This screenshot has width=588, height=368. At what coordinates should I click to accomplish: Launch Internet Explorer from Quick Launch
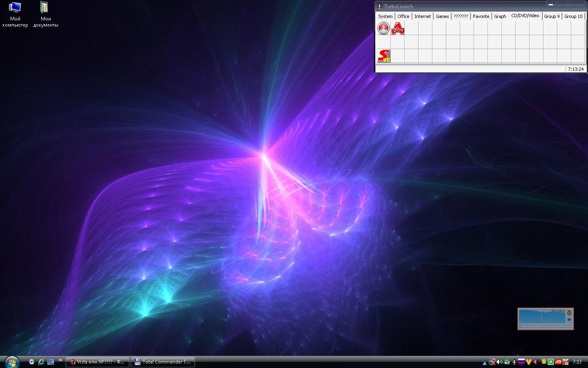point(41,362)
